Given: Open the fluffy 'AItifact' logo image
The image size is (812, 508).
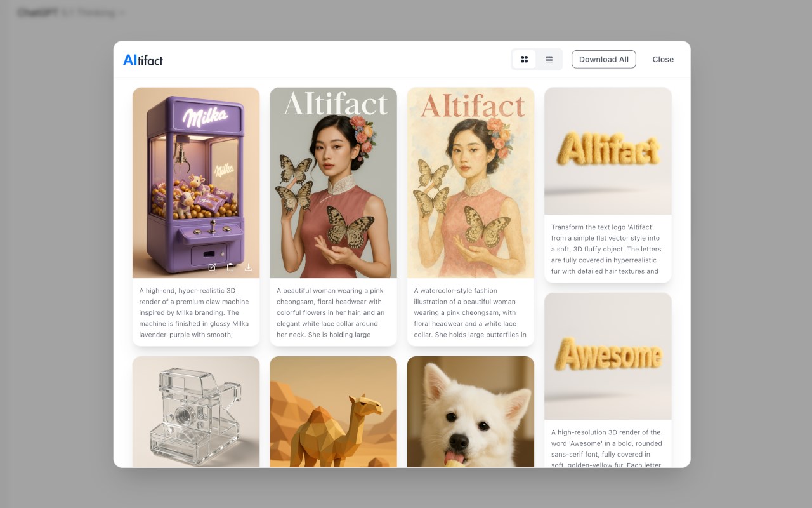Looking at the screenshot, I should (608, 151).
